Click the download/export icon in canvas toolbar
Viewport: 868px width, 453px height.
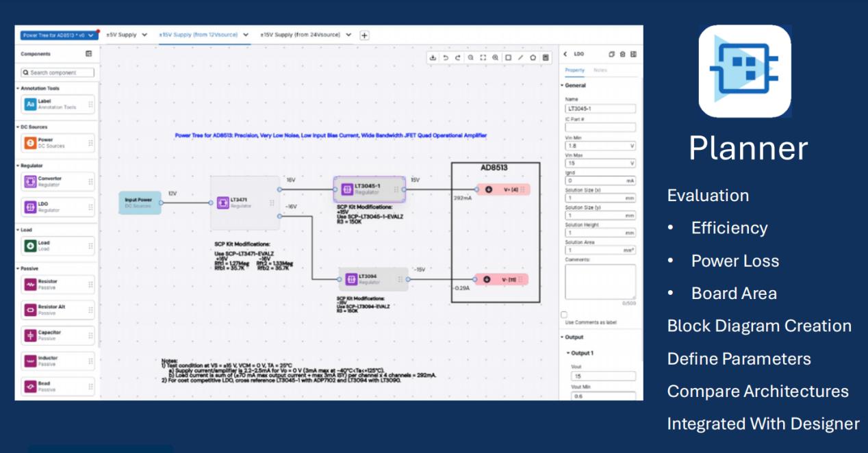[x=433, y=58]
